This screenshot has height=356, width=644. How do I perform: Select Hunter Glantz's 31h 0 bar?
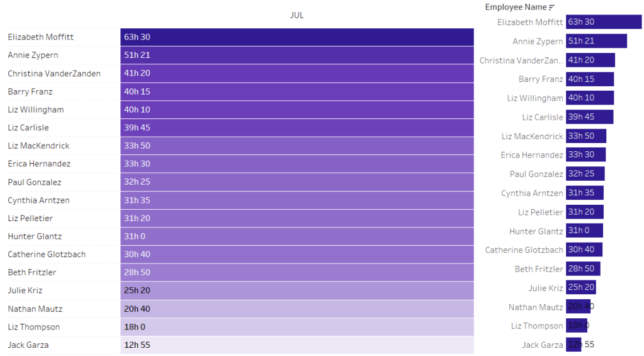point(584,231)
